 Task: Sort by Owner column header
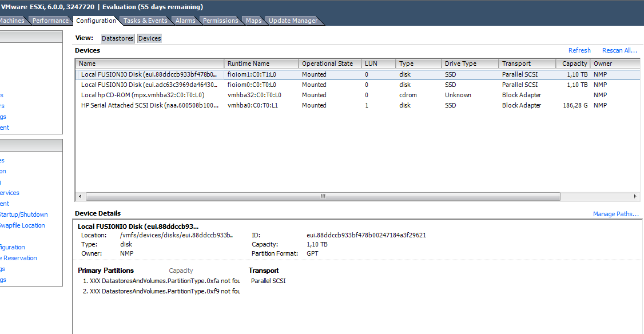(615, 63)
